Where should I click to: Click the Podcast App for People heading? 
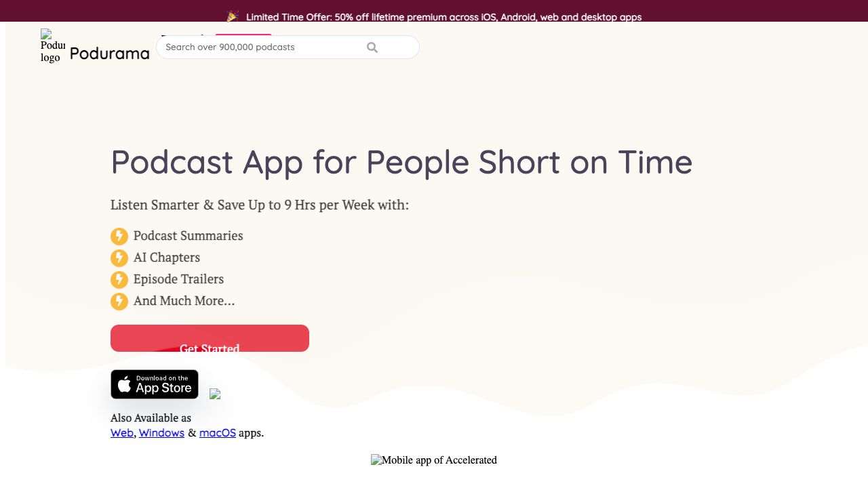pos(401,163)
